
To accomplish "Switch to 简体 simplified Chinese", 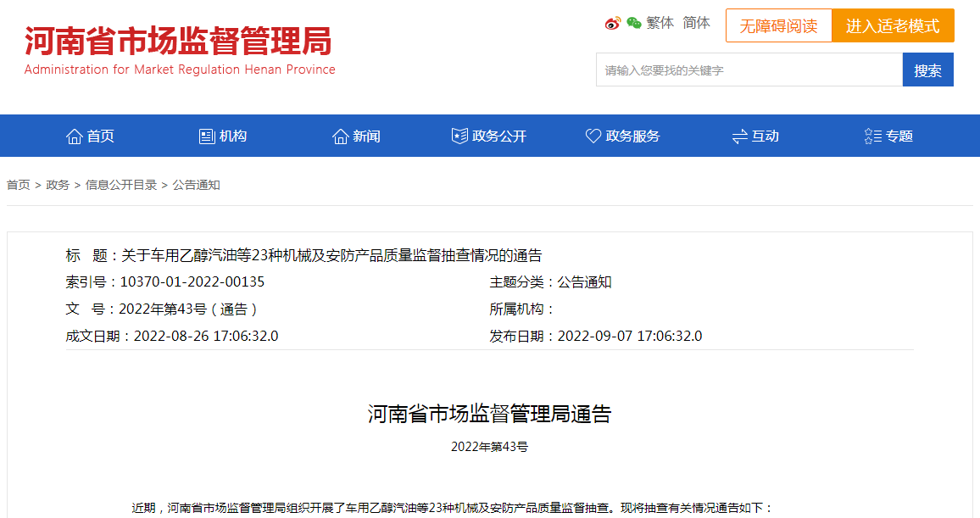I will coord(696,23).
